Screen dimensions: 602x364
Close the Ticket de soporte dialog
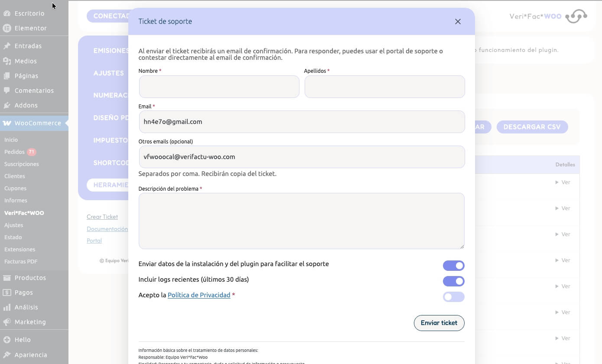pos(458,22)
